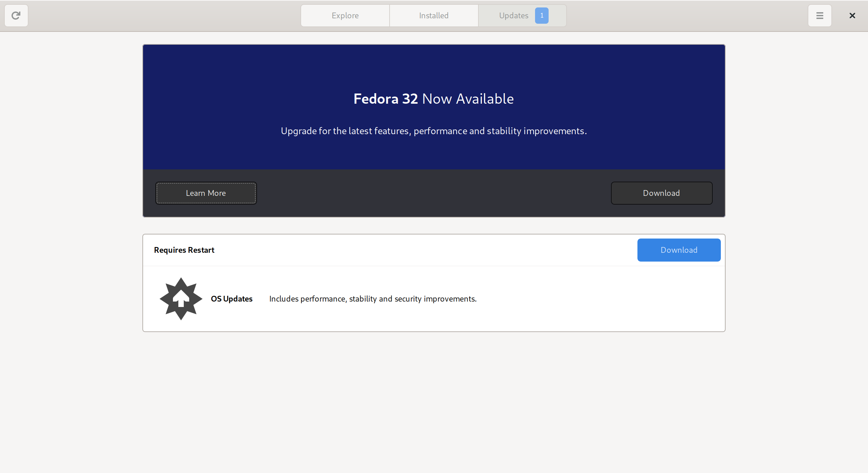868x473 pixels.
Task: Select the Updates tab
Action: coord(522,16)
